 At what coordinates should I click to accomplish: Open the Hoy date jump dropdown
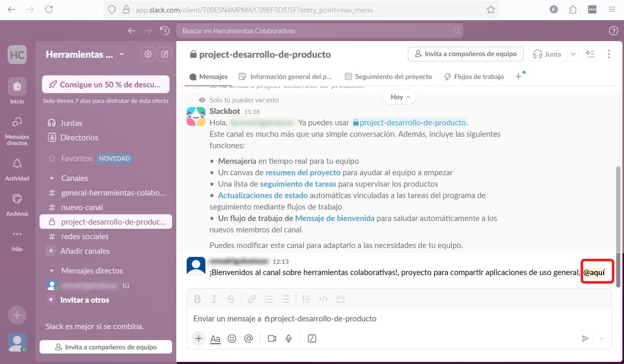tap(399, 97)
